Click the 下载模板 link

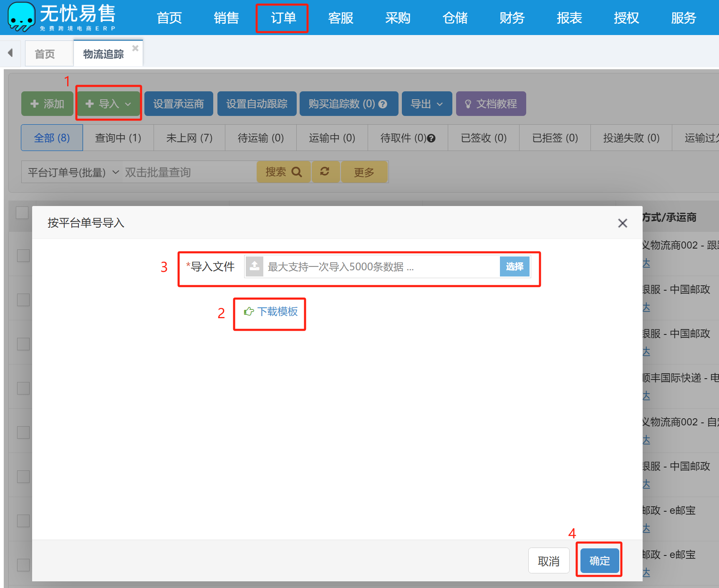(272, 312)
